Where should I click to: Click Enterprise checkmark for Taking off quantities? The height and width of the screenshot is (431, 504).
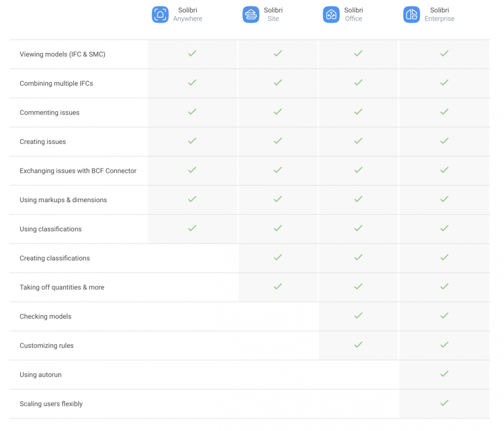click(444, 286)
